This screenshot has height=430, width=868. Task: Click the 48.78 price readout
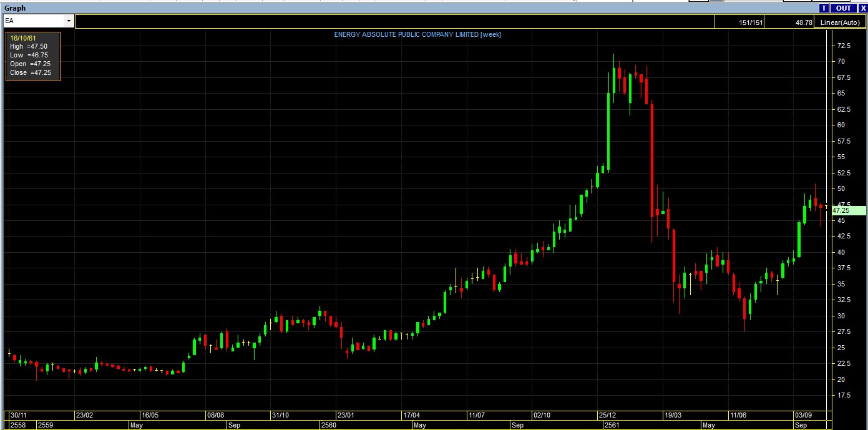click(804, 22)
